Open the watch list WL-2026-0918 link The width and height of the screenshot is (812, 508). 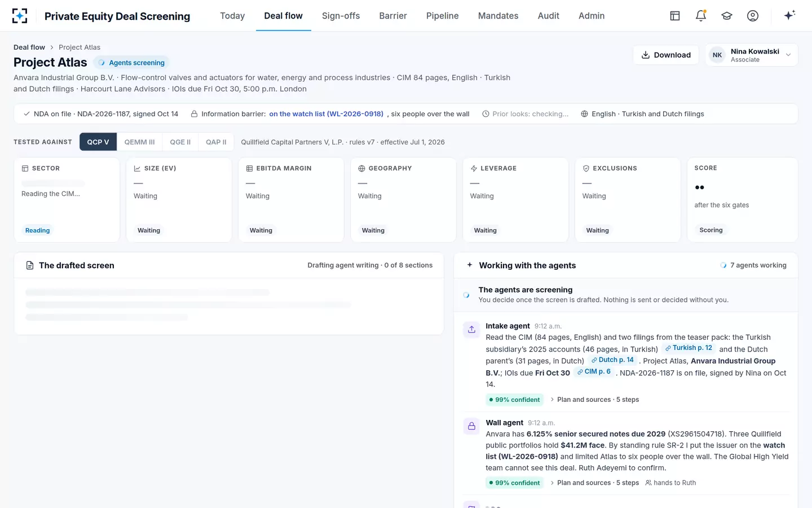[326, 114]
